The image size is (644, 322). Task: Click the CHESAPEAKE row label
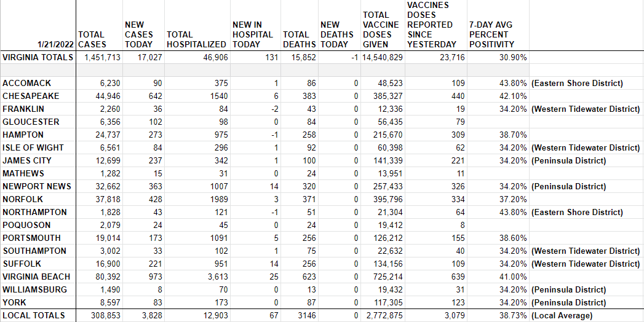(x=31, y=96)
